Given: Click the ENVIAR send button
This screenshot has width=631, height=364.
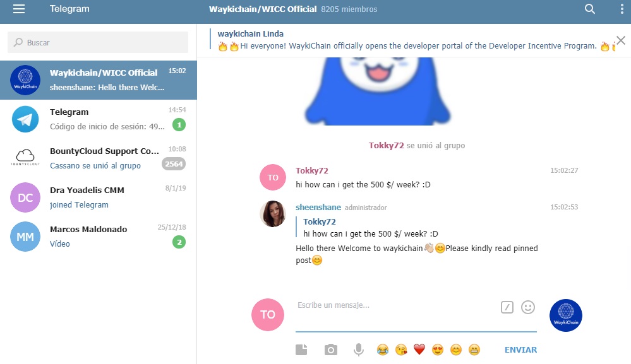Looking at the screenshot, I should coord(520,349).
